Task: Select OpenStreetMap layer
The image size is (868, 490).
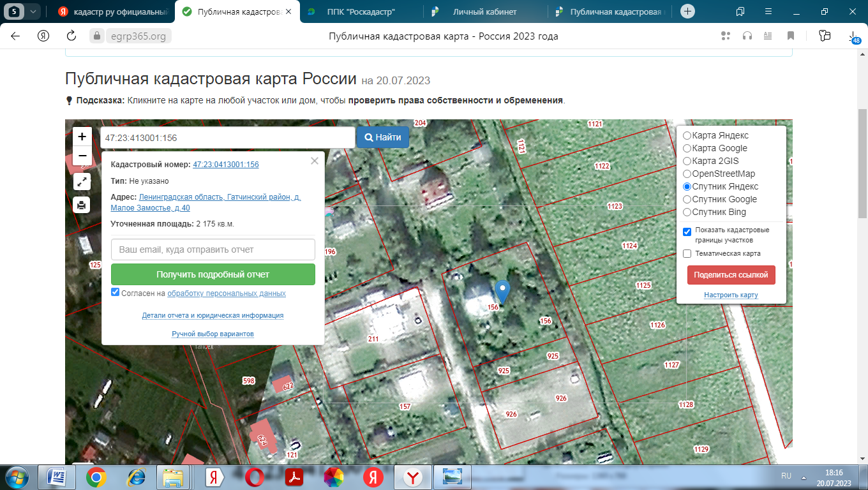Action: point(687,174)
